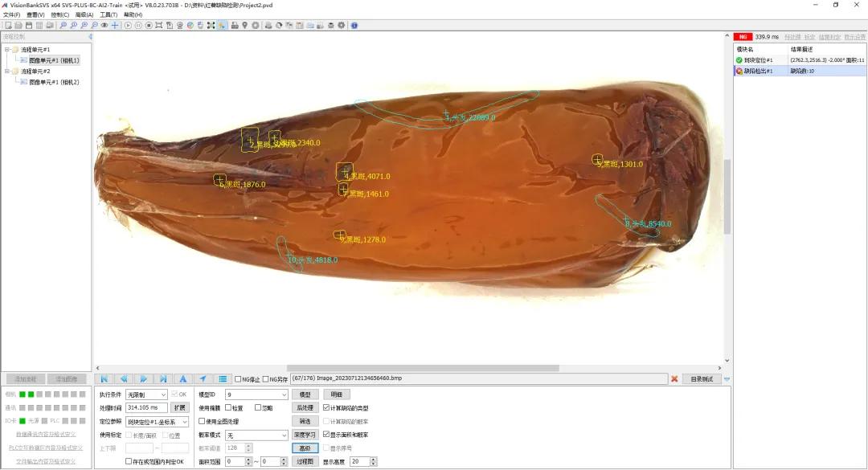The width and height of the screenshot is (868, 470).
Task: Open the 控制(C) menu
Action: (x=60, y=15)
